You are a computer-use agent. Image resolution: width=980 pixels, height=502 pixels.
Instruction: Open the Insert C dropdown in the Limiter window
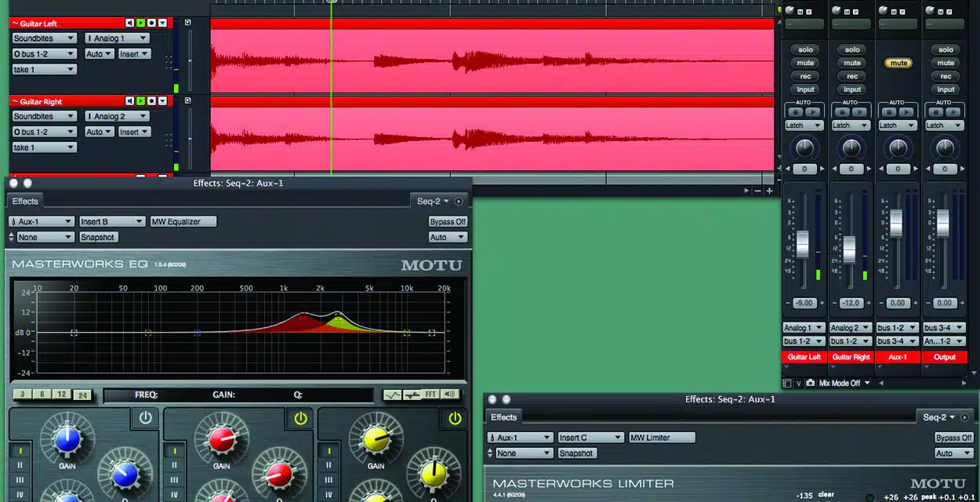tap(591, 438)
